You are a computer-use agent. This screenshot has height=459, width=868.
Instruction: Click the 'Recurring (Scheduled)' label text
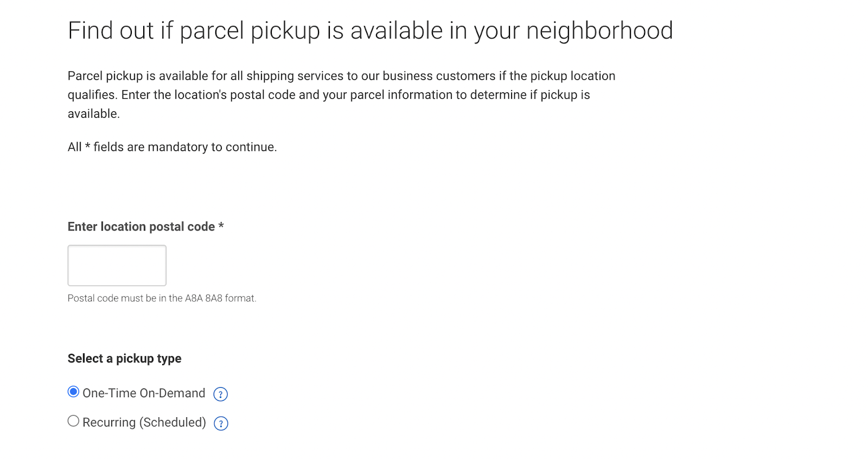(144, 423)
